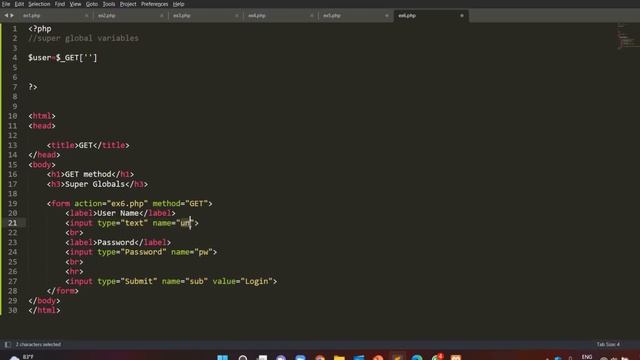640x360 pixels.
Task: Click the "<body>" opening tag
Action: (x=42, y=164)
